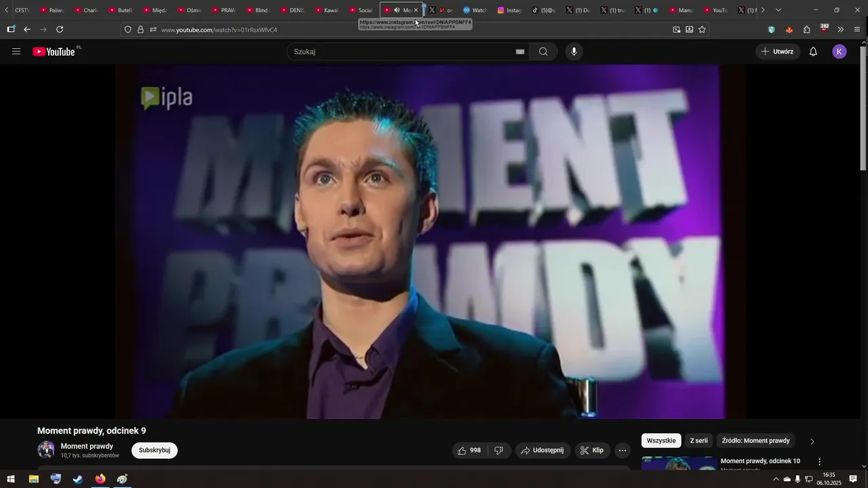868x488 pixels.
Task: Select the Wszystkie filter chip
Action: tap(661, 441)
